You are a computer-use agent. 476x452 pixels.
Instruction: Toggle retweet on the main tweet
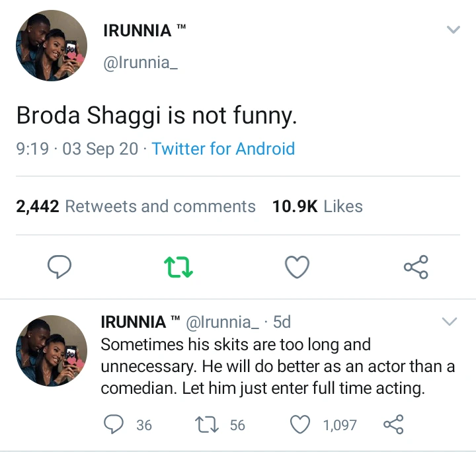click(x=178, y=267)
